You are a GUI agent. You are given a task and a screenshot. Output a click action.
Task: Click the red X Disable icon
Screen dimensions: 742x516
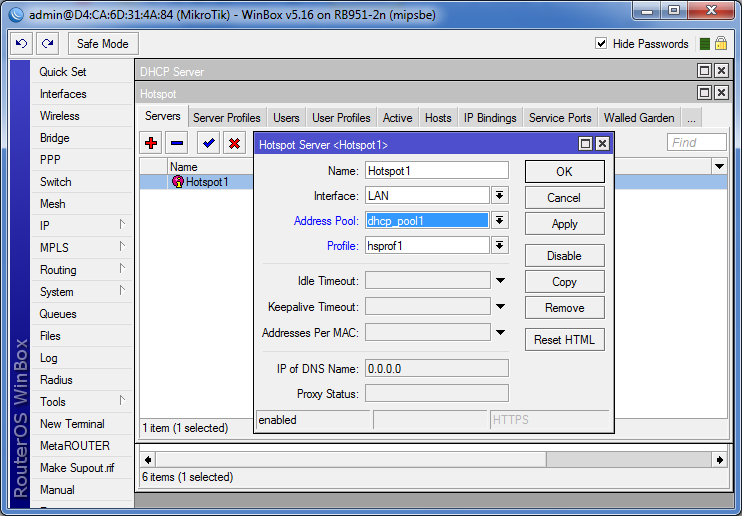(234, 143)
